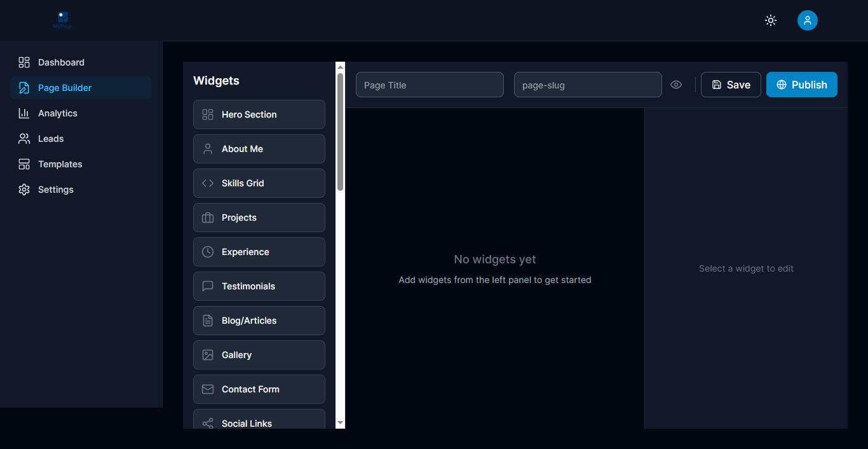This screenshot has width=868, height=449.
Task: Select the Hero Section widget icon
Action: [x=207, y=114]
